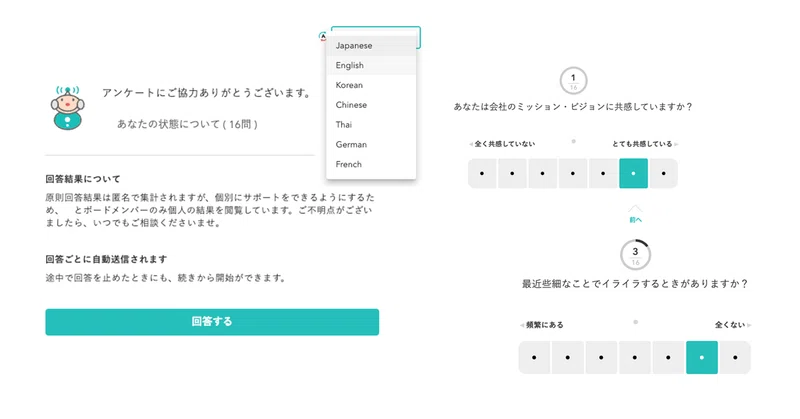
Task: Pick Korean from the language menu
Action: point(371,85)
